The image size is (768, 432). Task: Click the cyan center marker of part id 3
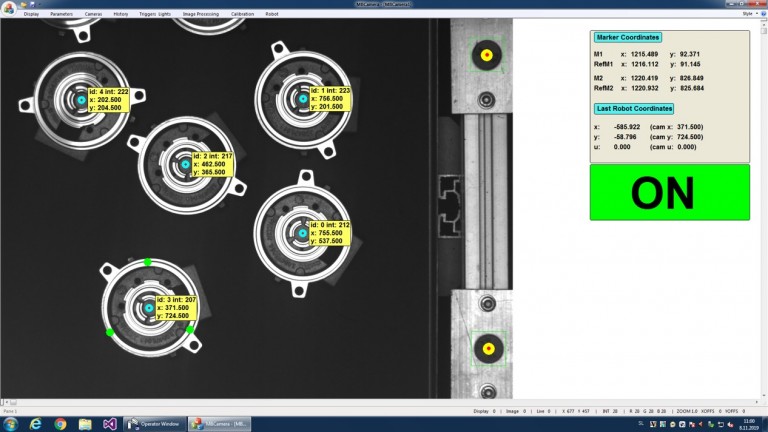pyautogui.click(x=149, y=308)
